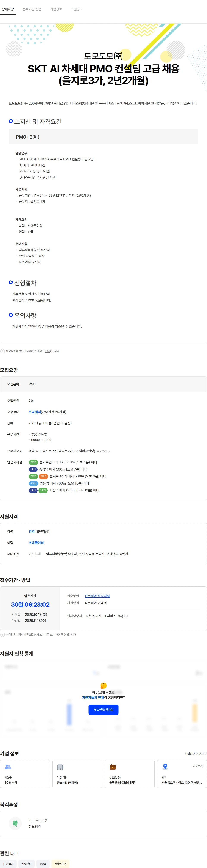Click the 사원수 50명 이하 card
The image size is (207, 868).
[25, 774]
